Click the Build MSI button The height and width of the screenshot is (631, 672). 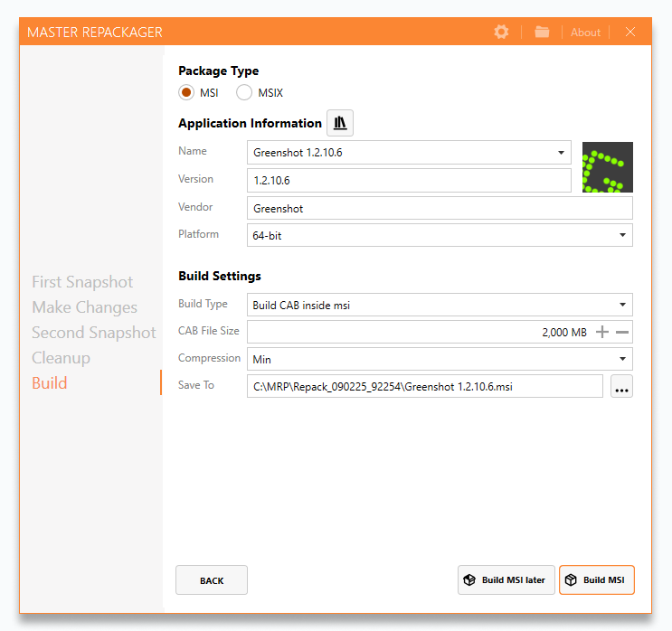(597, 580)
